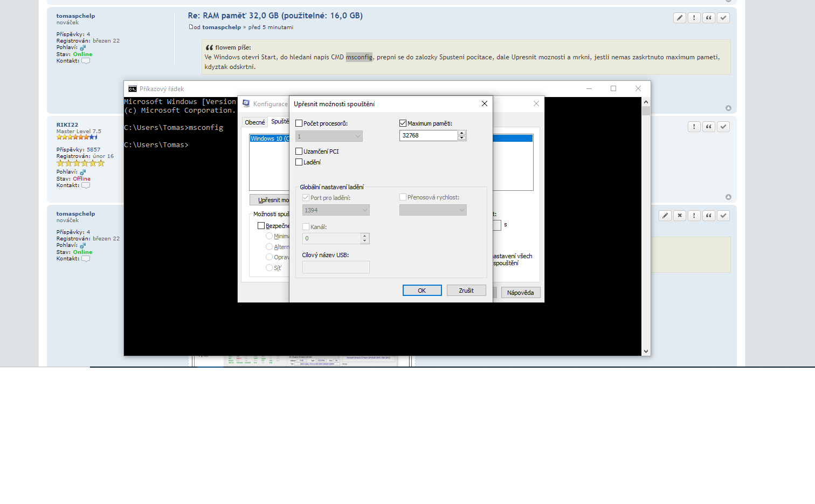Open the processor count dropdown showing 1
815x504 pixels.
pos(329,136)
